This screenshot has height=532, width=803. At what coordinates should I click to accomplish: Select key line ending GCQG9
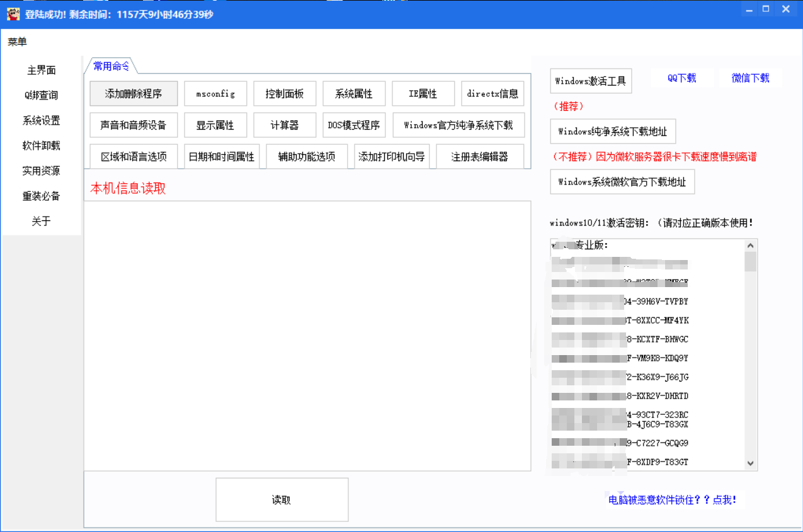pos(620,443)
